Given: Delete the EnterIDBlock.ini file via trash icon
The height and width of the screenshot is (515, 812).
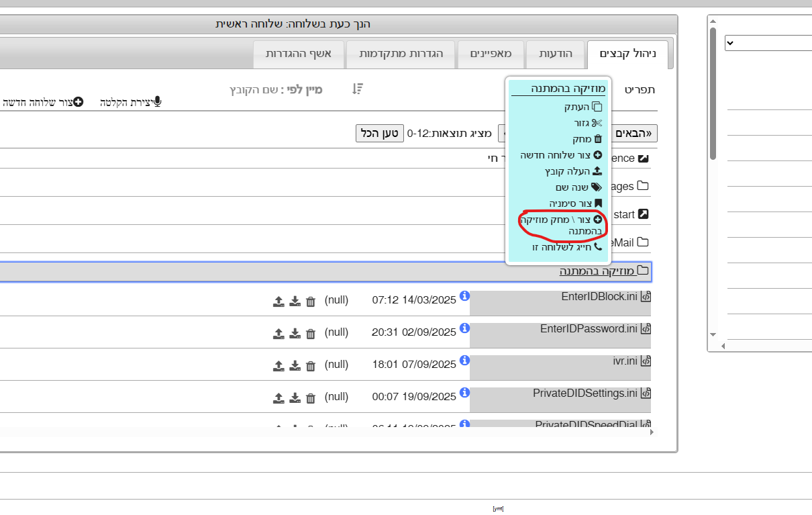Looking at the screenshot, I should [x=311, y=301].
